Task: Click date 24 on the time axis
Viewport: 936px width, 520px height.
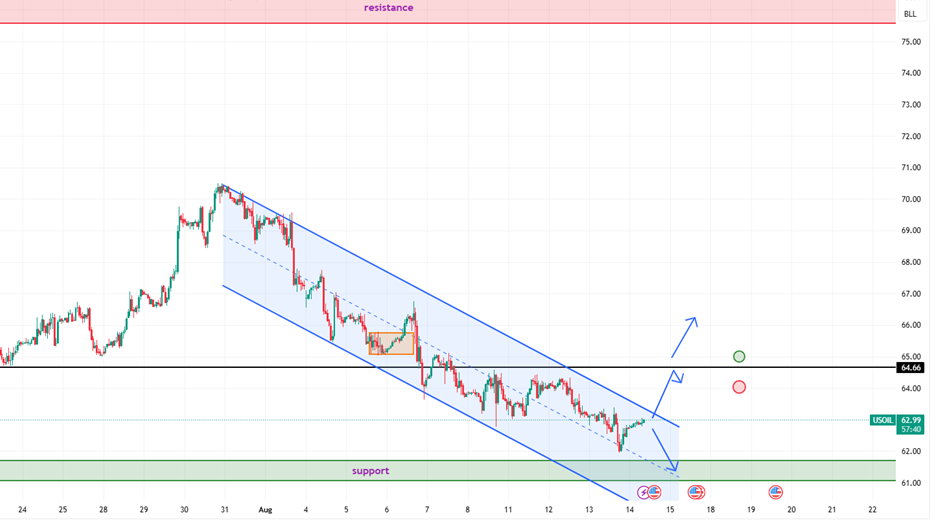Action: point(23,510)
